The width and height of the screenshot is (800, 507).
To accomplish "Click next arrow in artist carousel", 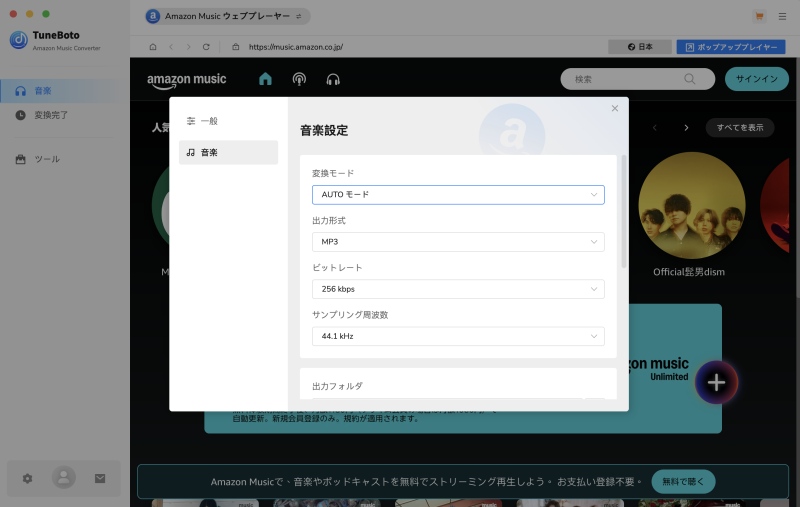I will pyautogui.click(x=686, y=128).
